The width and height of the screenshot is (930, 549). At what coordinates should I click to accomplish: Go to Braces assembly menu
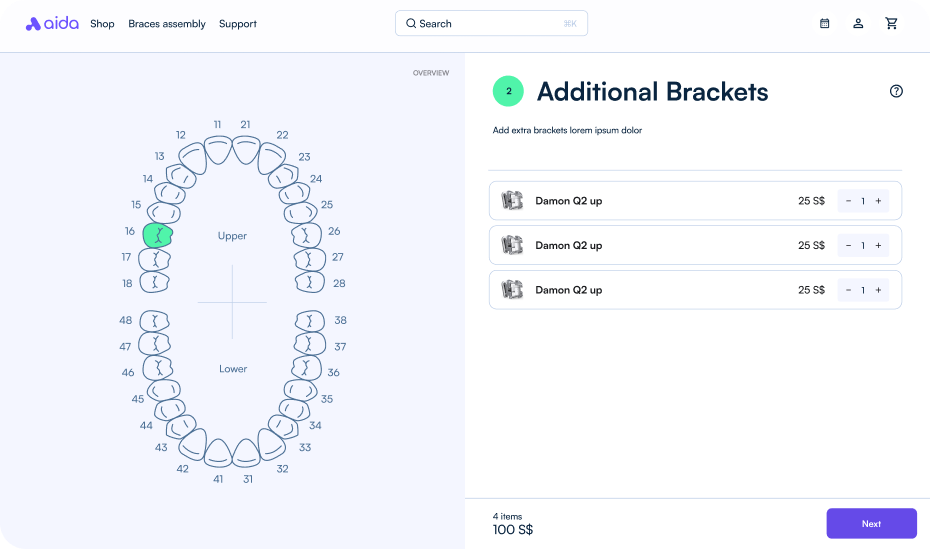click(167, 24)
